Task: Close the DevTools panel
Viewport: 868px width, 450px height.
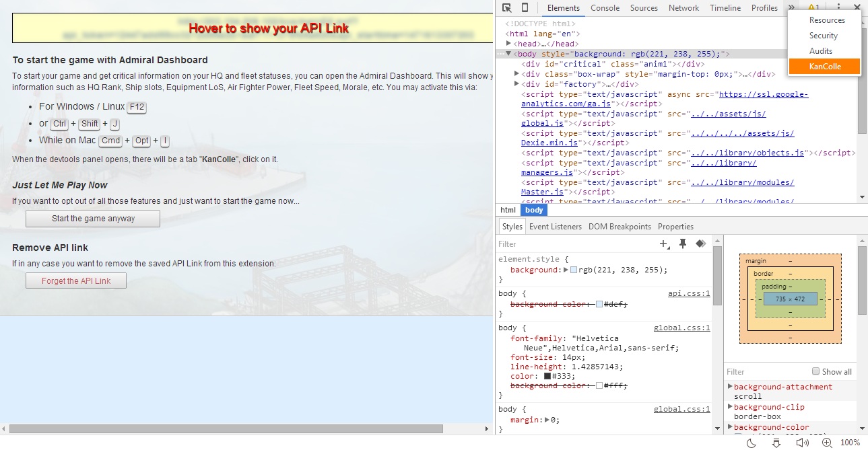Action: click(857, 8)
